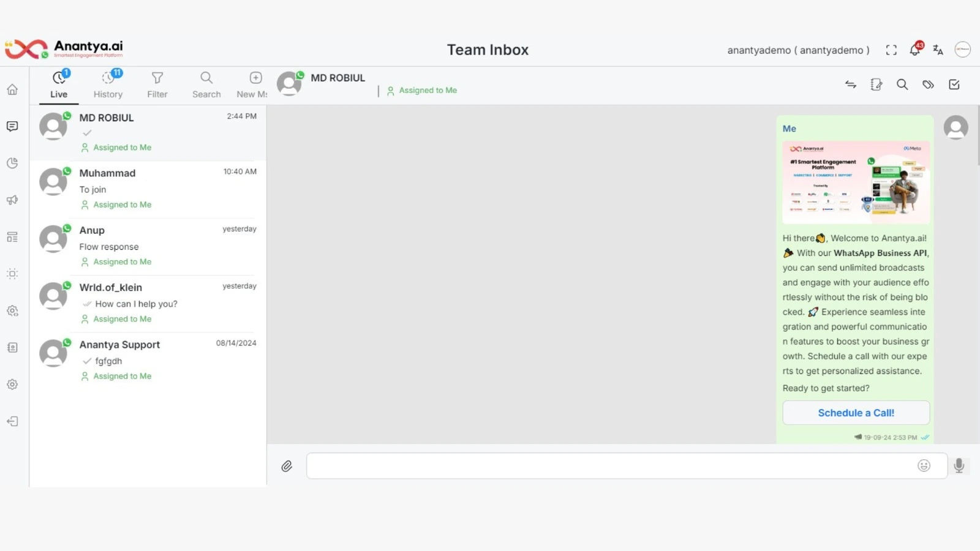Screen dimensions: 980x551
Task: Click the 'fgfgdh' message preview
Action: 108,361
